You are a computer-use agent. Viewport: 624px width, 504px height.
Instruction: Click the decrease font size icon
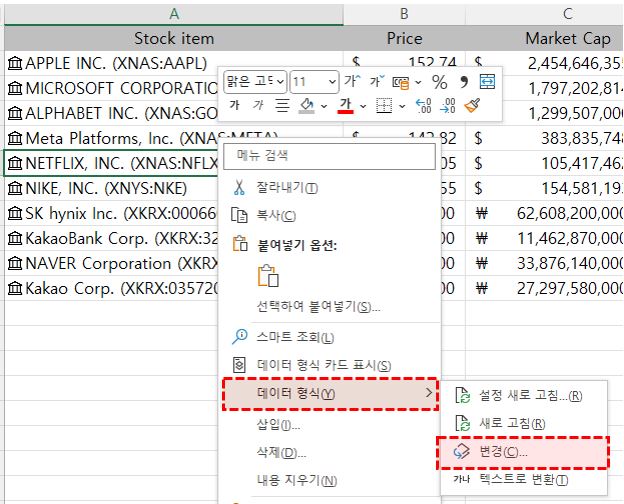point(376,82)
